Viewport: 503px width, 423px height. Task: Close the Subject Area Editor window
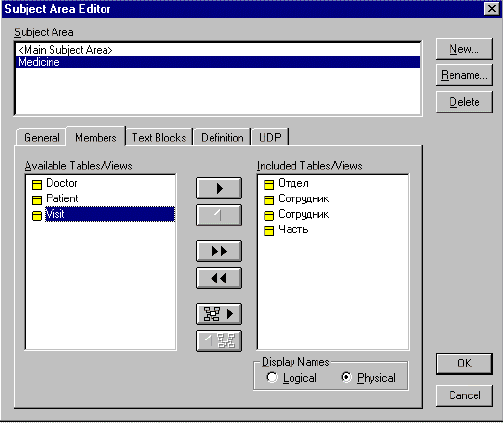(491, 8)
